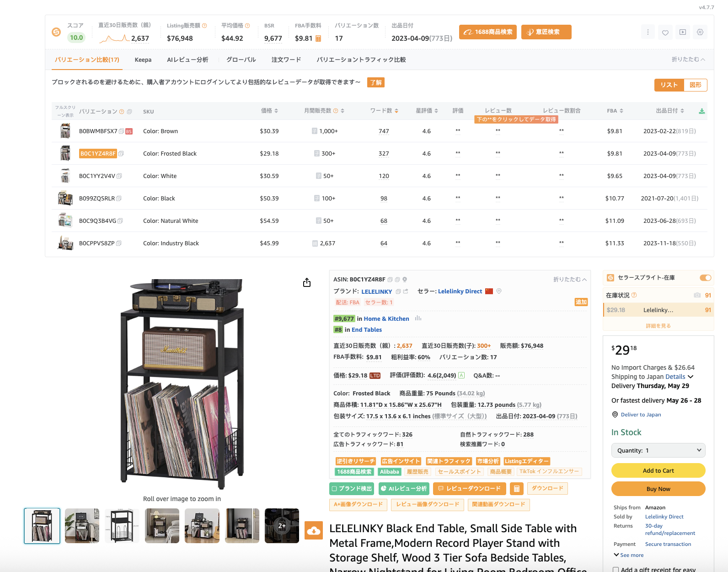Viewport: 728px width, 572px height.
Task: Check the Add a gift receipt checkbox
Action: [x=616, y=570]
